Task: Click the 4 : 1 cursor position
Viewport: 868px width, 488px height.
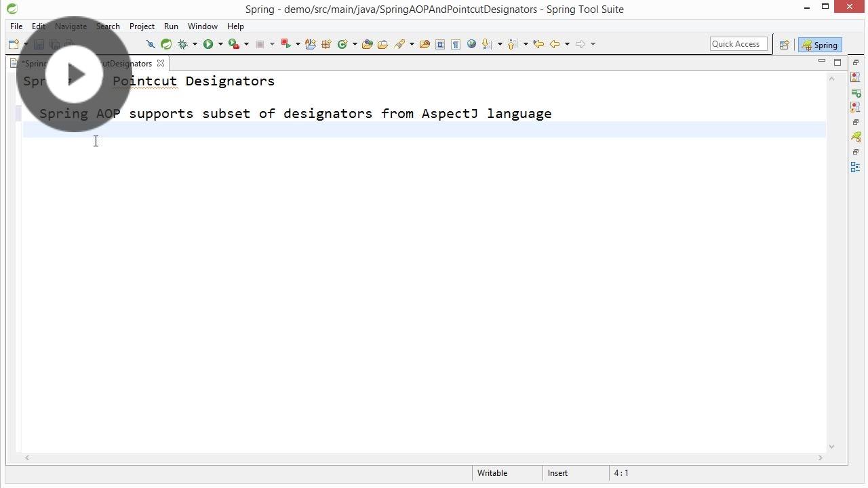Action: tap(621, 473)
